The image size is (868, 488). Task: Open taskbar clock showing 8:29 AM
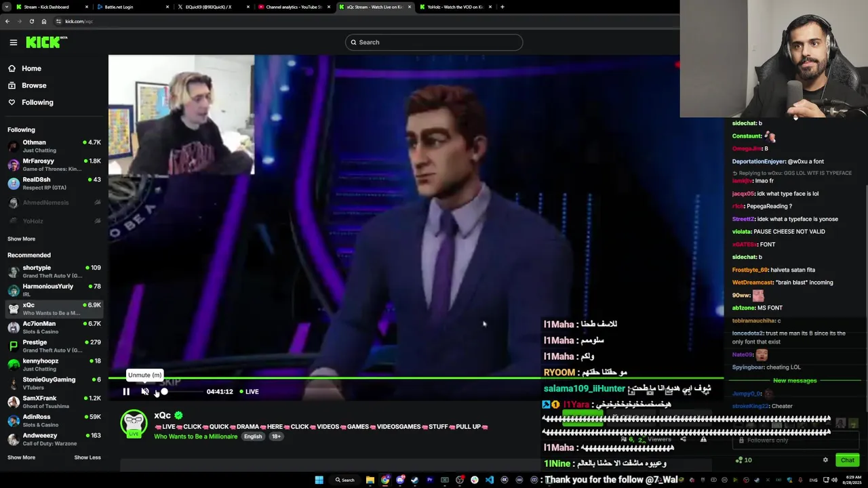[853, 480]
